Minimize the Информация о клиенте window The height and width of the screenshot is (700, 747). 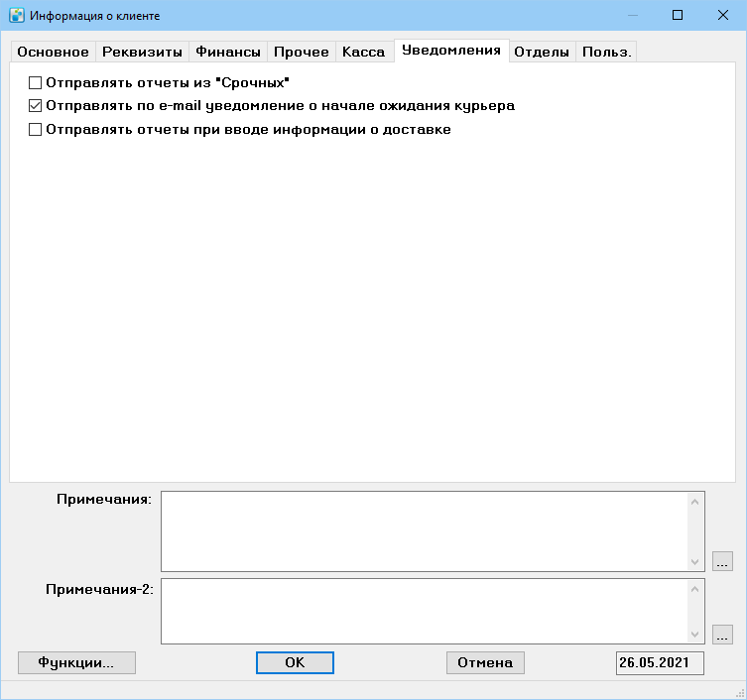[x=633, y=15]
